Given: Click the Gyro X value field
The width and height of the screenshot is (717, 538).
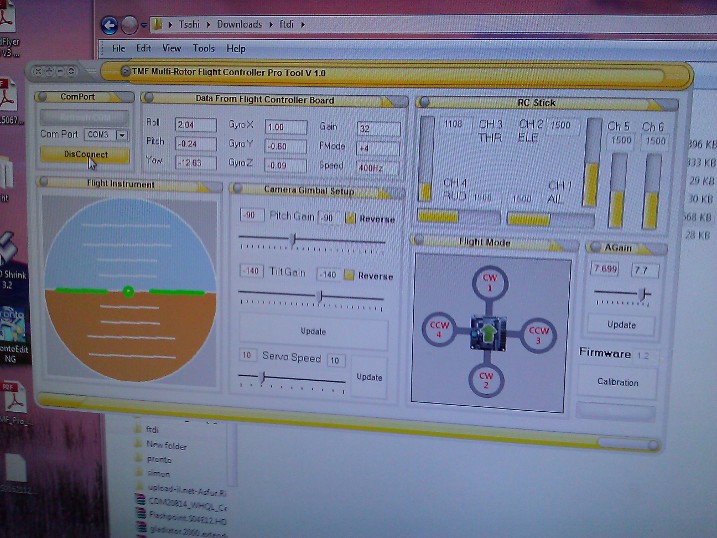Looking at the screenshot, I should 286,127.
